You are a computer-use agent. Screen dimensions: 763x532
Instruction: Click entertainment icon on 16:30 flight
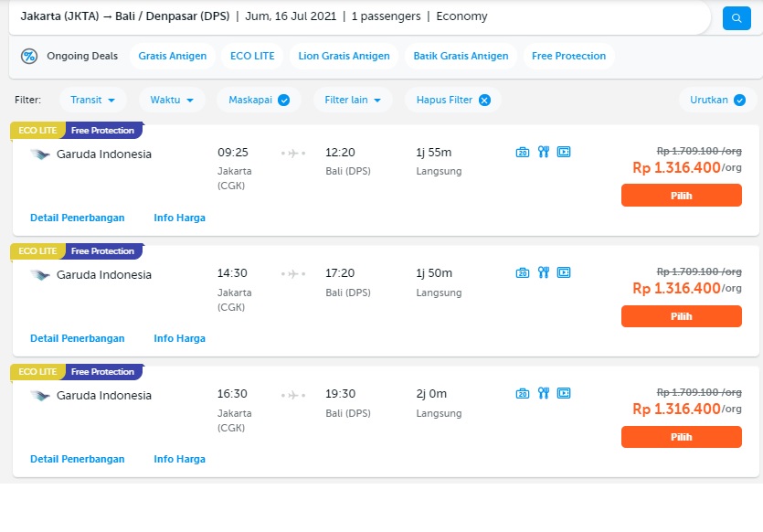coord(564,393)
